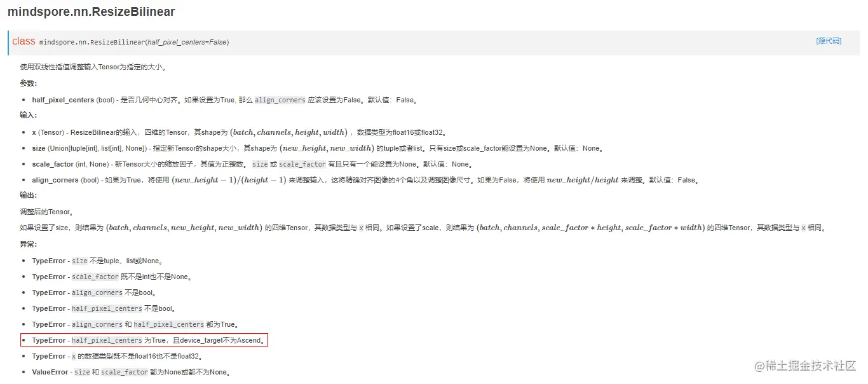The image size is (868, 384).
Task: Click the TypeError line half_pixel_centers 不是bool
Action: (x=103, y=308)
